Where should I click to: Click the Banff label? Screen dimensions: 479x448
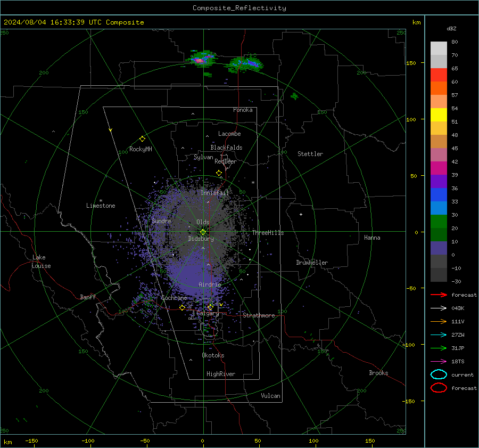[88, 297]
